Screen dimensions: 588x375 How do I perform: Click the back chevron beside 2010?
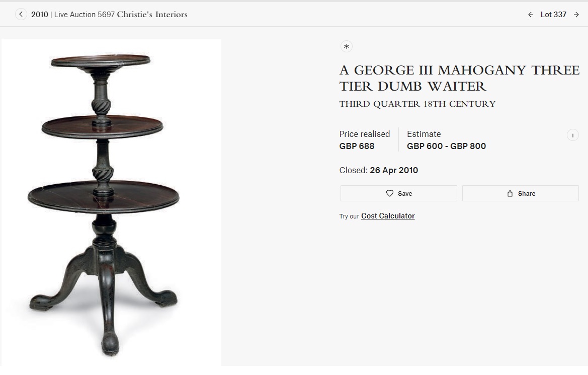21,15
